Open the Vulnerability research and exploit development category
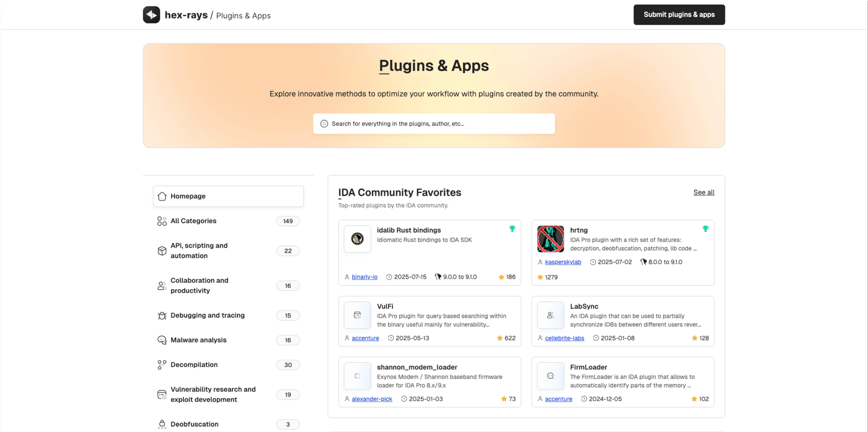Screen dimensions: 868x432 (x=213, y=394)
